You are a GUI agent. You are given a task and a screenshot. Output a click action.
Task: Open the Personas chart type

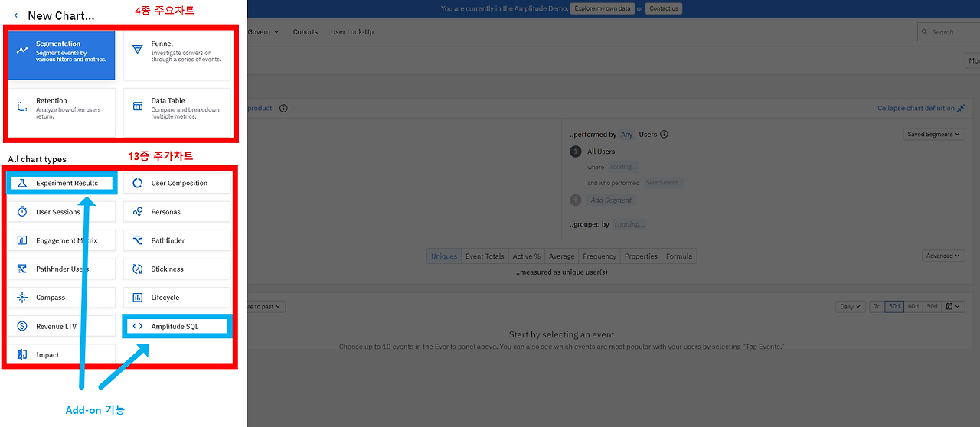(177, 212)
